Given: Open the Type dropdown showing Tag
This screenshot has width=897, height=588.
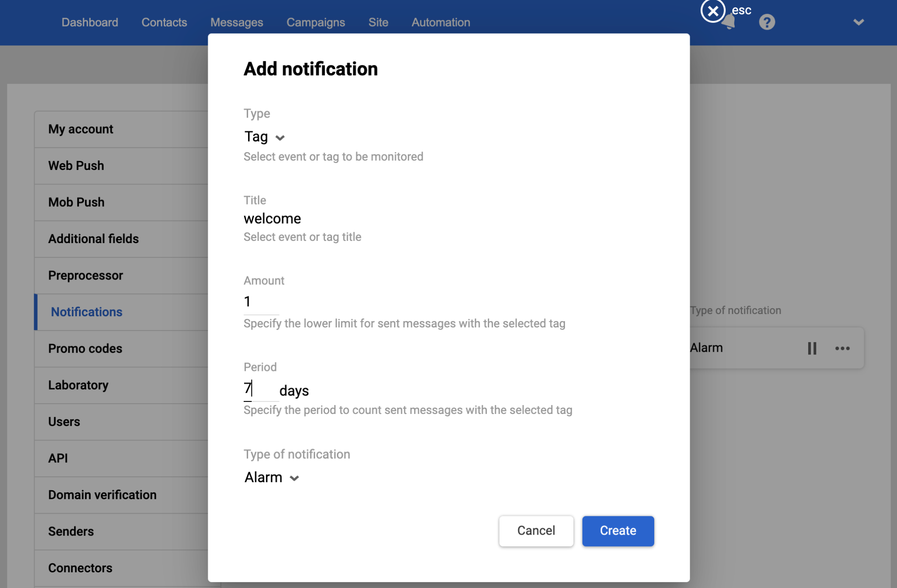Looking at the screenshot, I should [264, 137].
